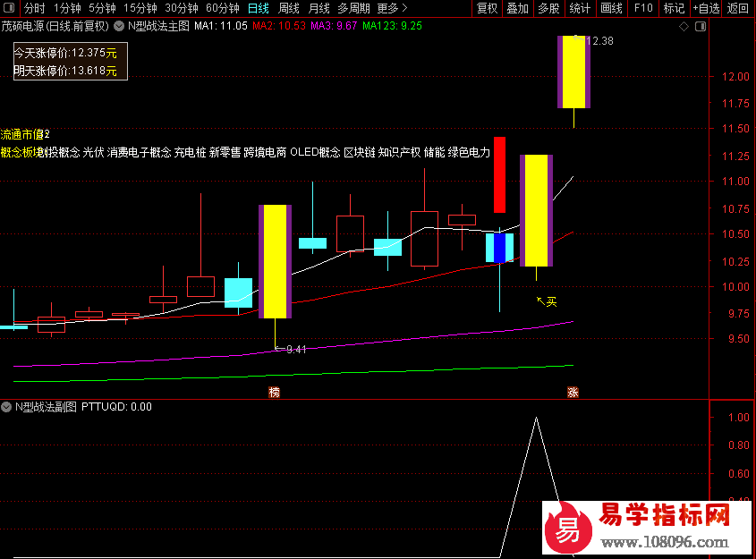Click the 明天涨停价:13.618元 line
This screenshot has width=756, height=559.
pos(65,71)
